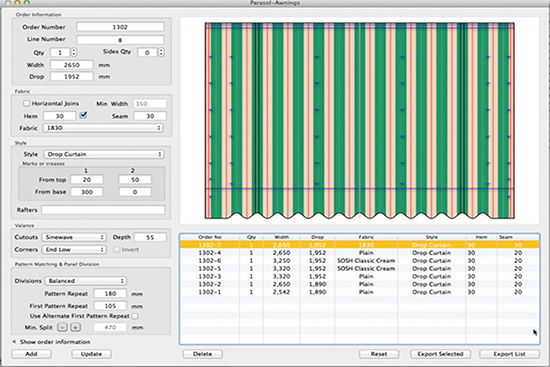This screenshot has width=550, height=367.
Task: Open the Cutouts Sinewave dropdown
Action: (74, 238)
